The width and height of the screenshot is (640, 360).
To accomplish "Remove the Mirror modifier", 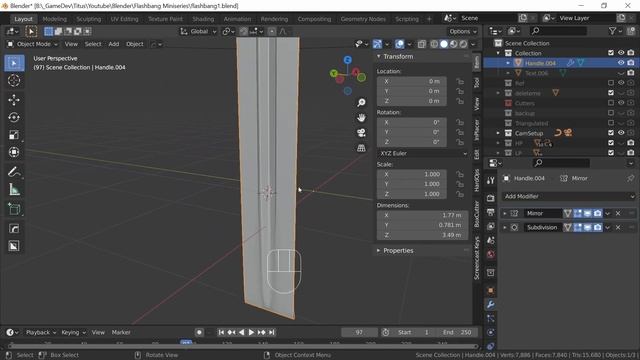I will pyautogui.click(x=618, y=213).
